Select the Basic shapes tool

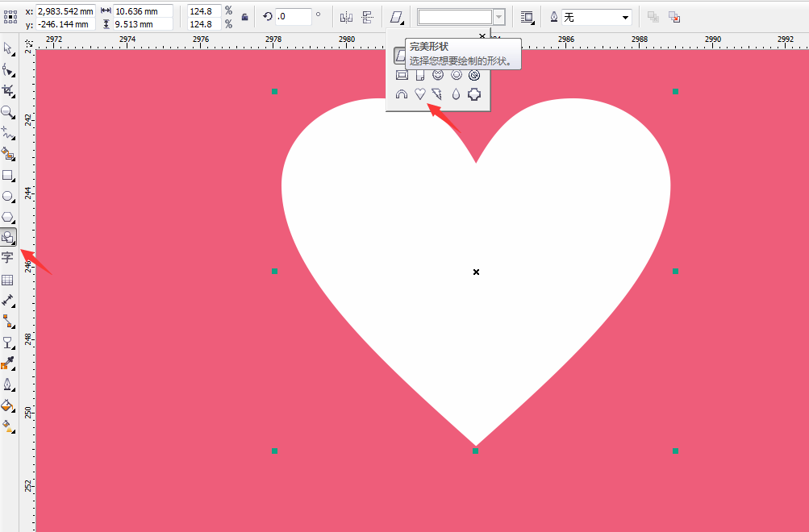pos(8,237)
